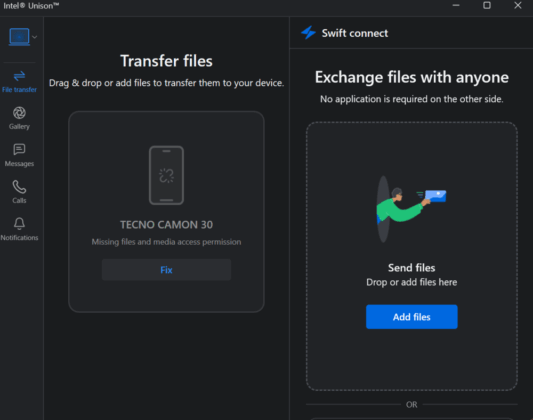This screenshot has width=533, height=420.
Task: Click the Fix button for permissions
Action: [166, 270]
